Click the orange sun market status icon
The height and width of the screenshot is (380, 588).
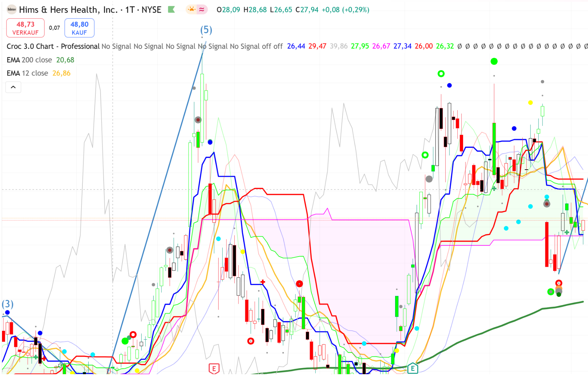click(x=191, y=10)
